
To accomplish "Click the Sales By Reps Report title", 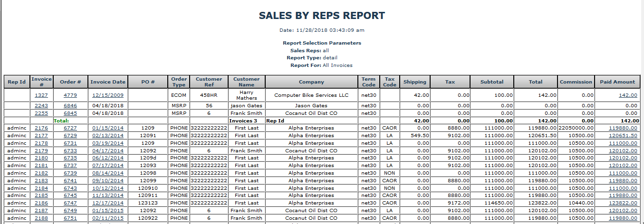I will pos(322,16).
